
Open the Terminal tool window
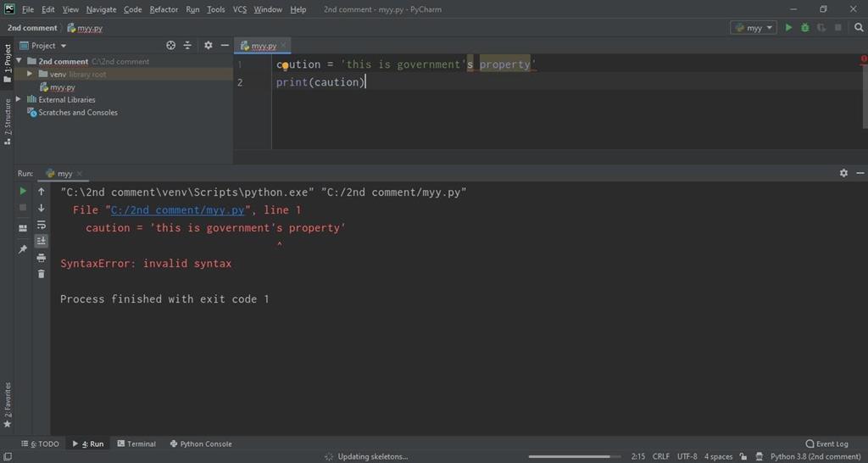[136, 443]
